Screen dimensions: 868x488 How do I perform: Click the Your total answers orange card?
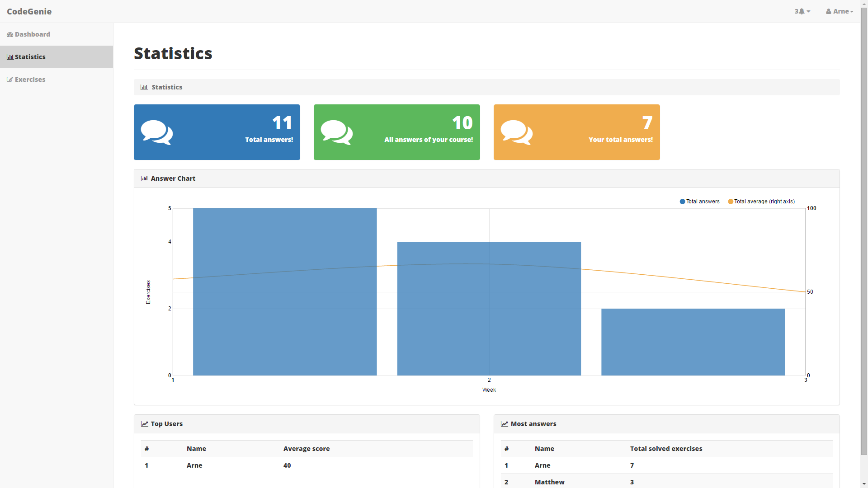[576, 132]
